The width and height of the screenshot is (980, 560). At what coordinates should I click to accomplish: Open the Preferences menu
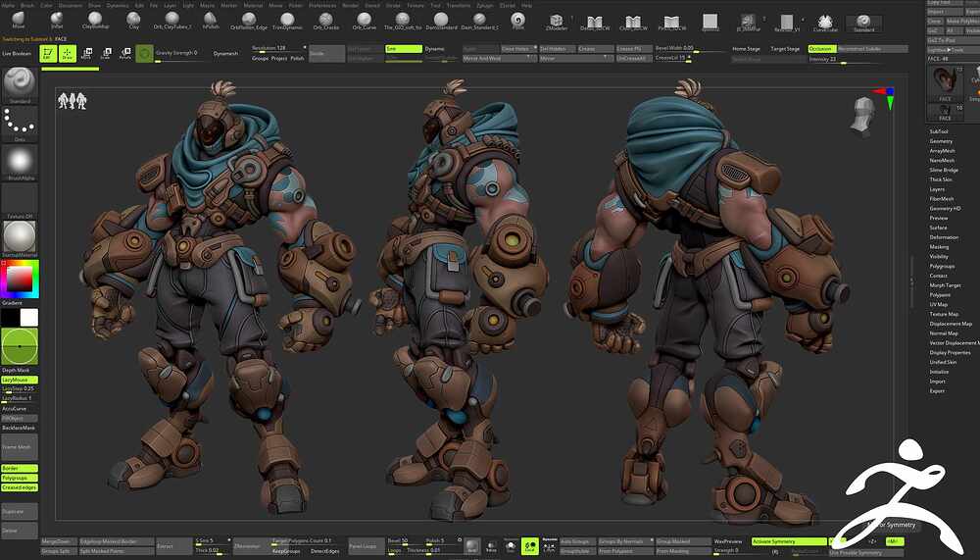[x=322, y=5]
